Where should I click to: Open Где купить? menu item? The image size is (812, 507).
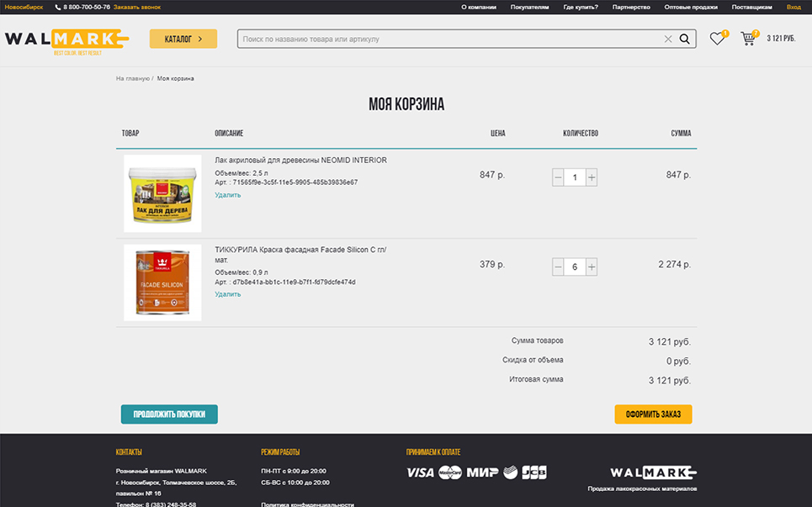point(581,8)
